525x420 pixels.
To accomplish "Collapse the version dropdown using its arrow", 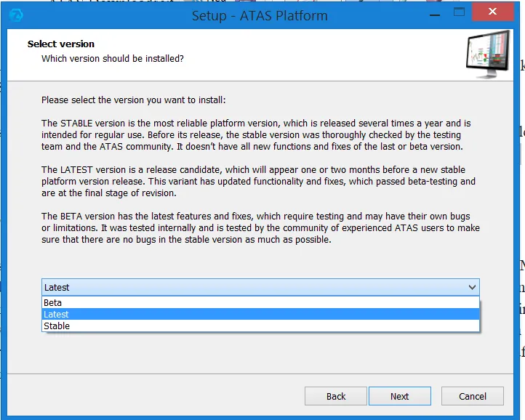I will pyautogui.click(x=472, y=287).
